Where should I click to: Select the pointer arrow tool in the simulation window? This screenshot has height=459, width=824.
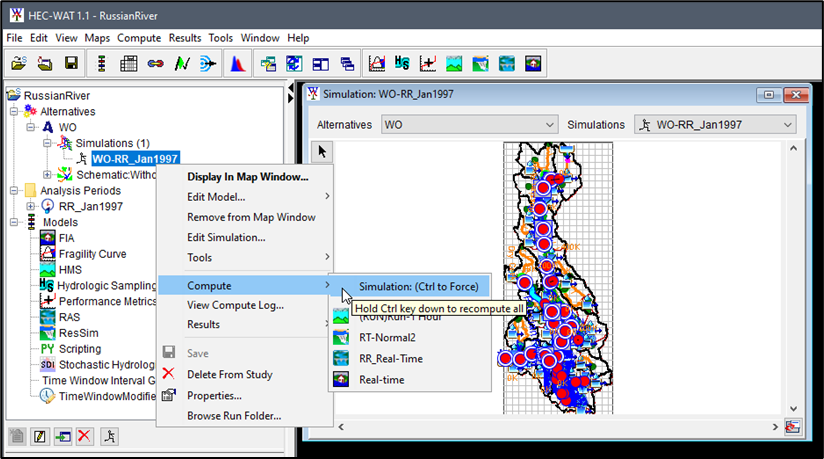pyautogui.click(x=322, y=151)
